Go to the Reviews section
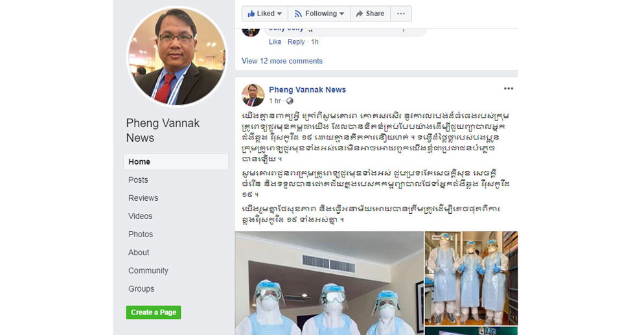644x335 pixels. coord(143,198)
